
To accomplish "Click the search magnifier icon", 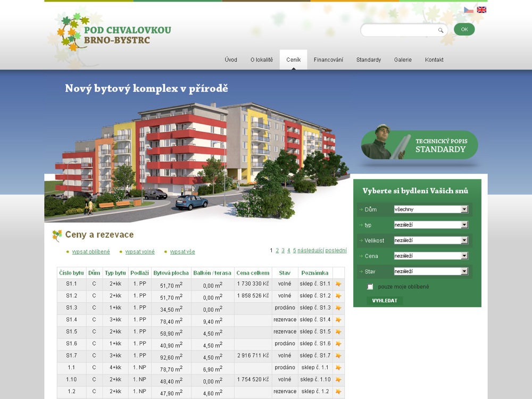I will pyautogui.click(x=440, y=30).
